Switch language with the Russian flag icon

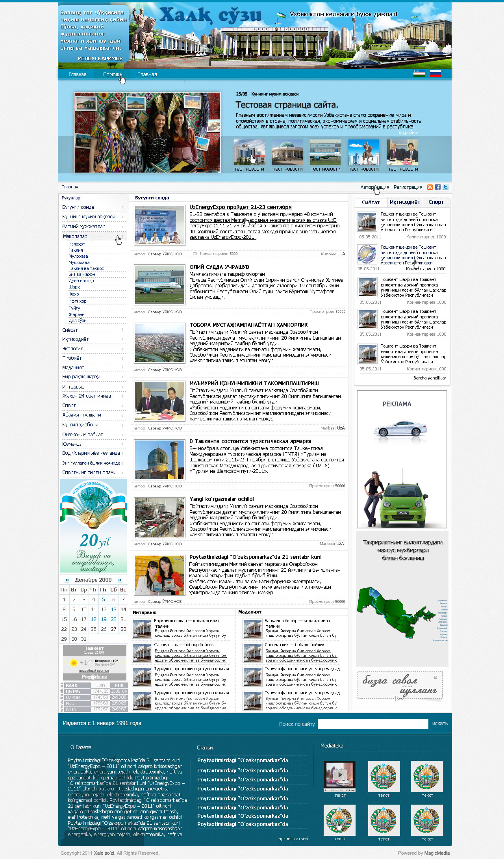pos(435,74)
